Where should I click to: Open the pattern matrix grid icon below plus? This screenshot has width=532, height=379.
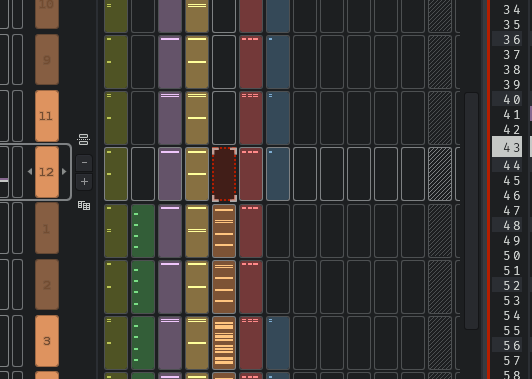click(84, 205)
